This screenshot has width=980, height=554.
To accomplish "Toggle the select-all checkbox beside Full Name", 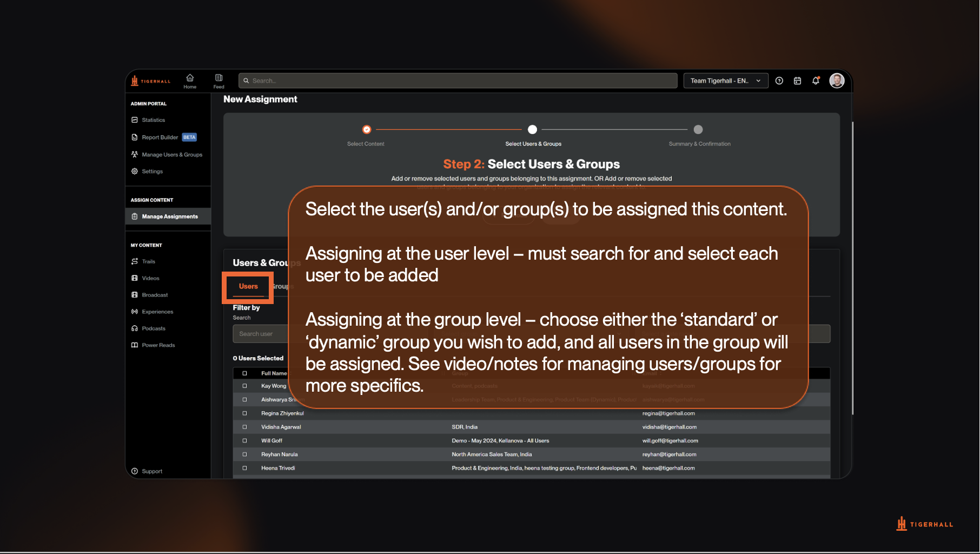I will [x=244, y=373].
